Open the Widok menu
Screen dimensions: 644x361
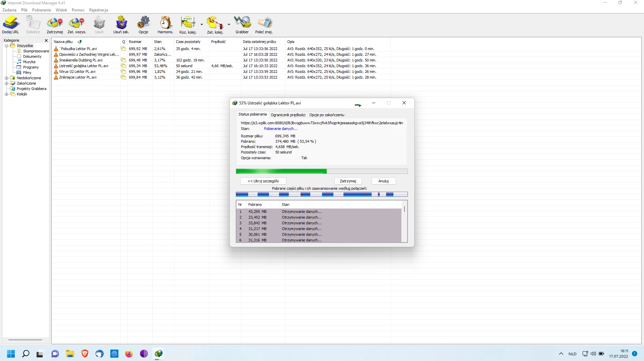61,10
